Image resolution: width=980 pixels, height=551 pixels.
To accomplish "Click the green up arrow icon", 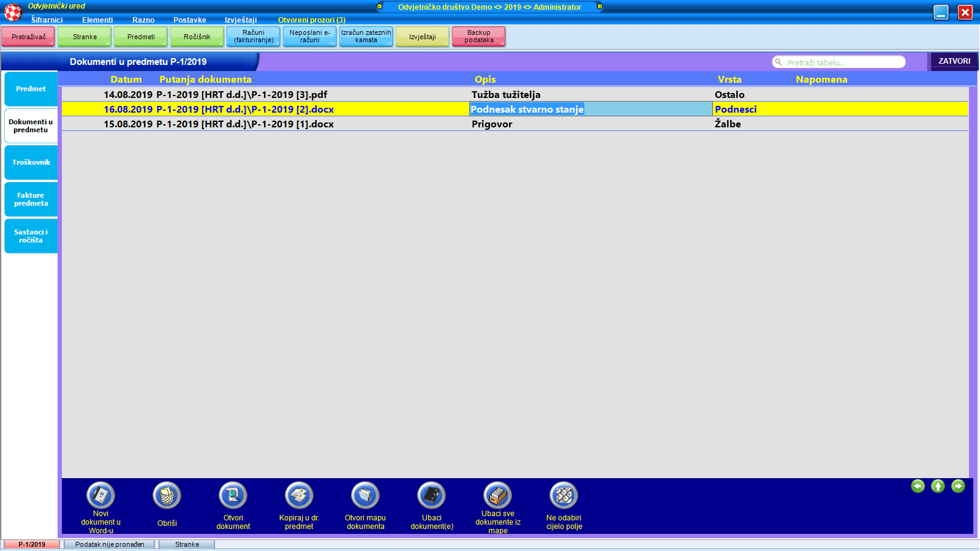I will [x=938, y=486].
